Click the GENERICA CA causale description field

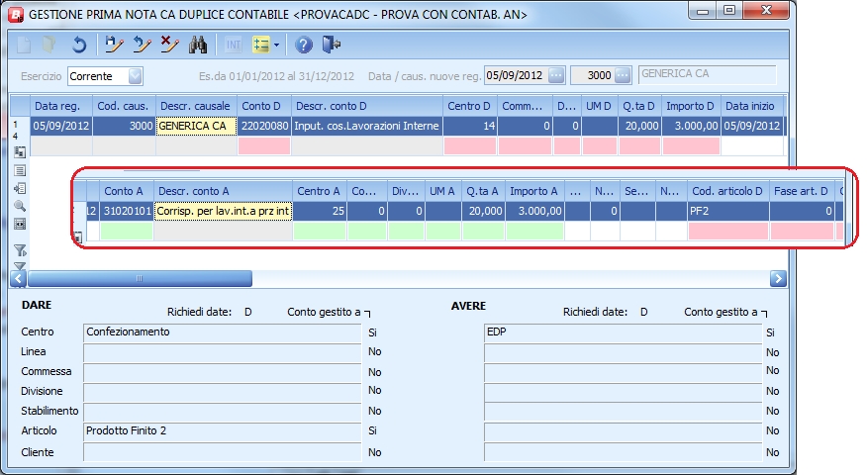708,74
